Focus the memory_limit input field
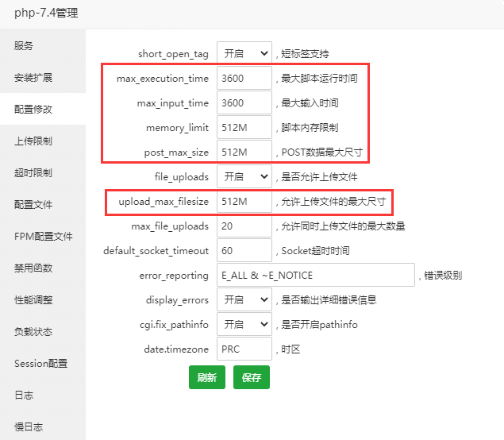The width and height of the screenshot is (504, 440). pyautogui.click(x=244, y=128)
